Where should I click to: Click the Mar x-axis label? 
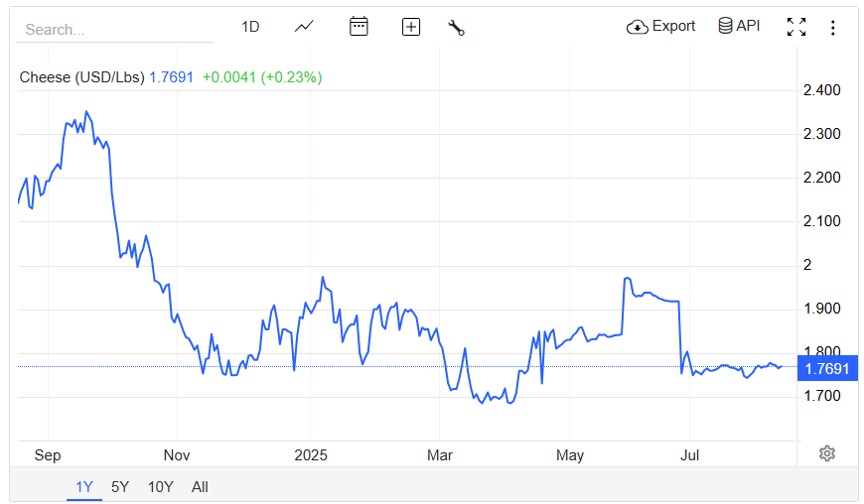pyautogui.click(x=440, y=455)
